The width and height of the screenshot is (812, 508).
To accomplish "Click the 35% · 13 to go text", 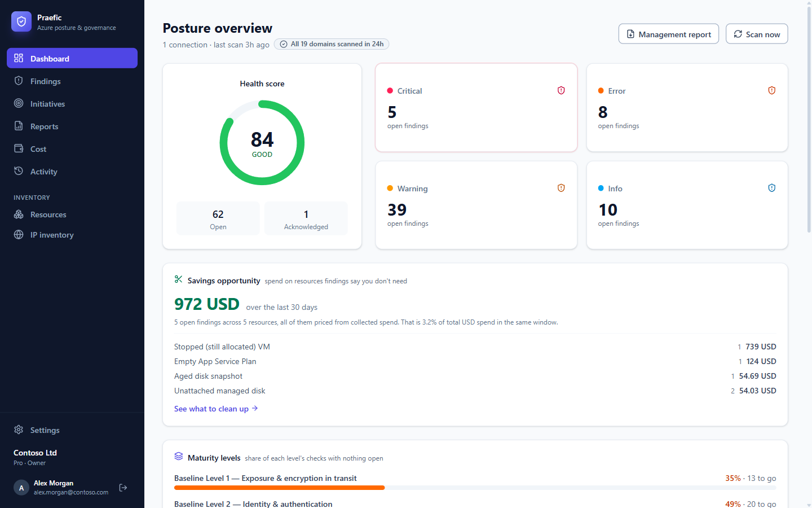I will 751,478.
